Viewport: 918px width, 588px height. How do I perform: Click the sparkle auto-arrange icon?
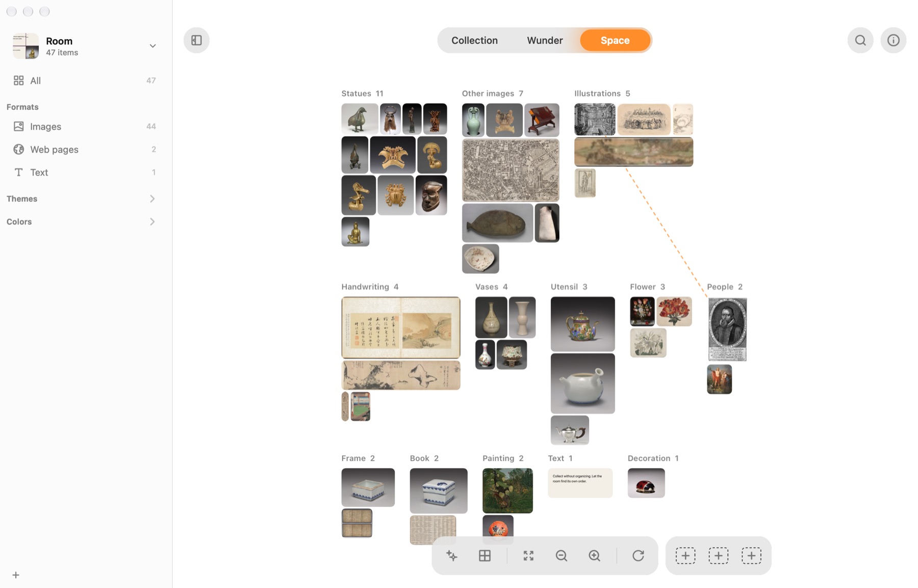click(x=452, y=555)
